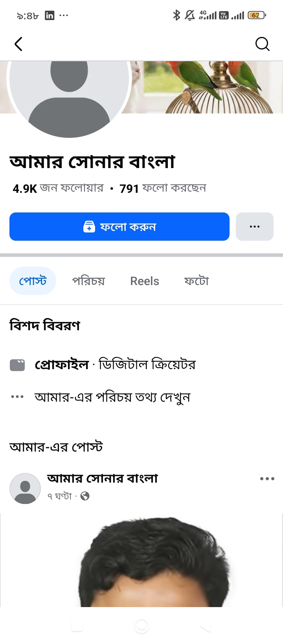View the 4.9K followers list
283x644 pixels.
point(58,188)
